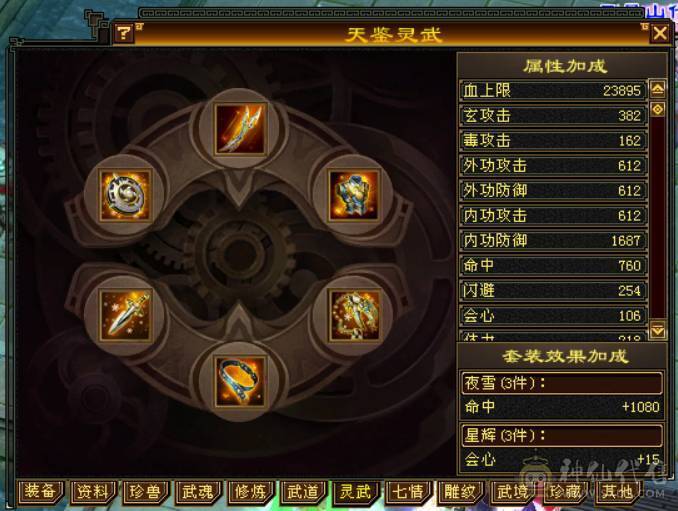The height and width of the screenshot is (511, 678).
Task: Open the 修炼 tab
Action: point(250,492)
